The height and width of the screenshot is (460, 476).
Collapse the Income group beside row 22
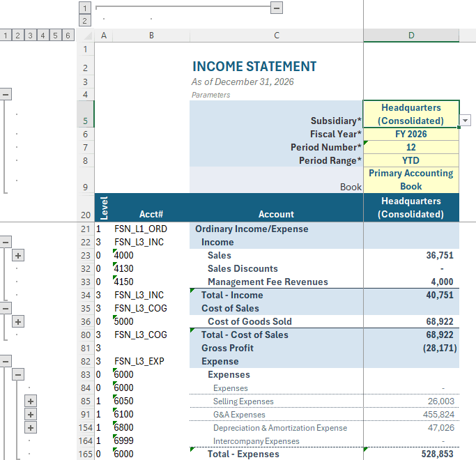6,243
